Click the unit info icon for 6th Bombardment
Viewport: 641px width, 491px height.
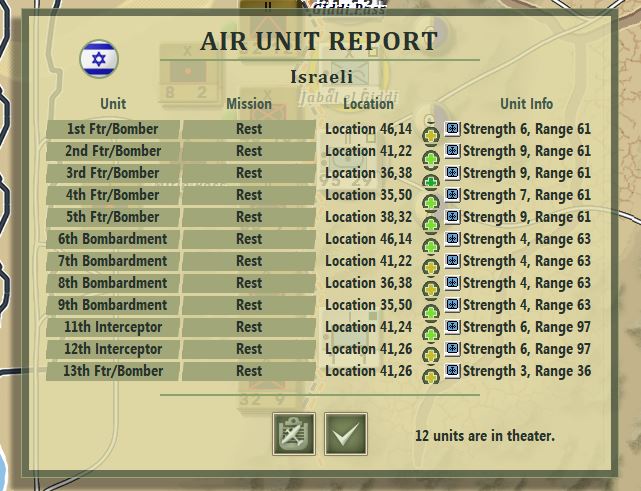[453, 239]
